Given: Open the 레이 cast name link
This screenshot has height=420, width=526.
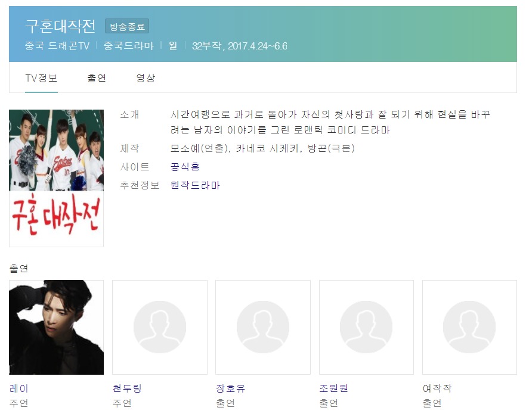Looking at the screenshot, I should coord(19,388).
